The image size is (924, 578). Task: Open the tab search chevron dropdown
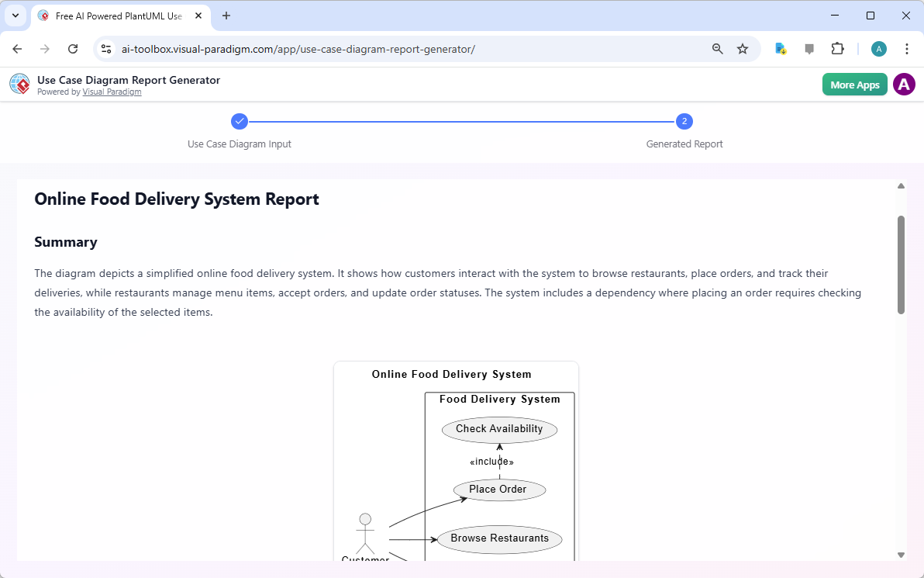pyautogui.click(x=16, y=16)
